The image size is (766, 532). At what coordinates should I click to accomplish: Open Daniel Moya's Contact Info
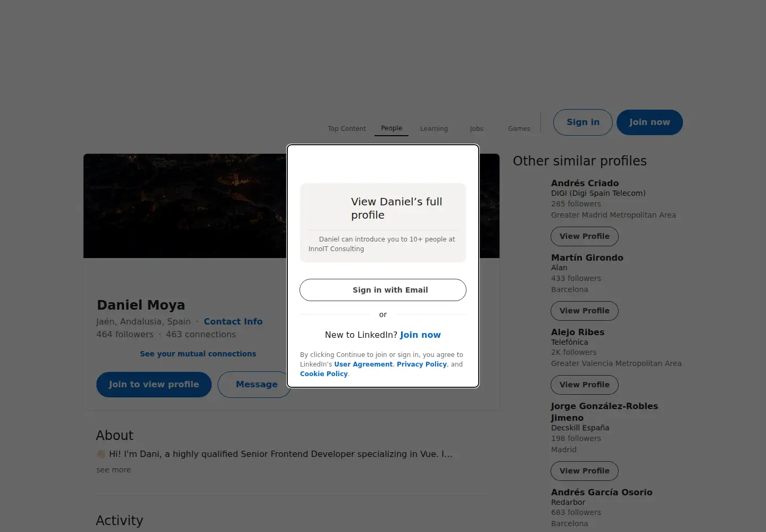click(x=233, y=322)
